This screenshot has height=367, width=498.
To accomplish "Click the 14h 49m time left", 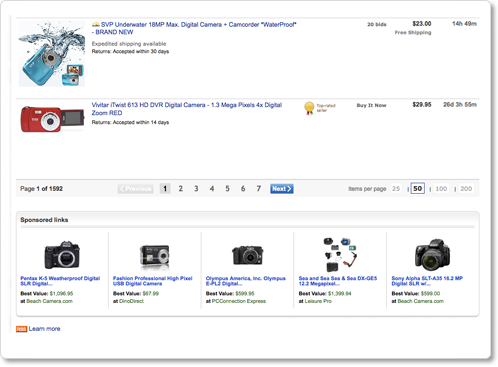I will (x=464, y=24).
